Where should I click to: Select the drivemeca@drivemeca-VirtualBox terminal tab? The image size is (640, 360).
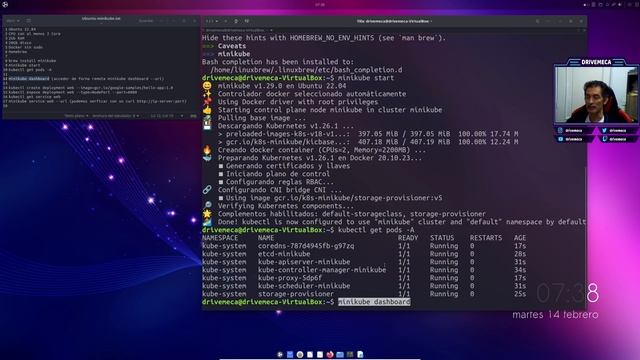(235, 30)
